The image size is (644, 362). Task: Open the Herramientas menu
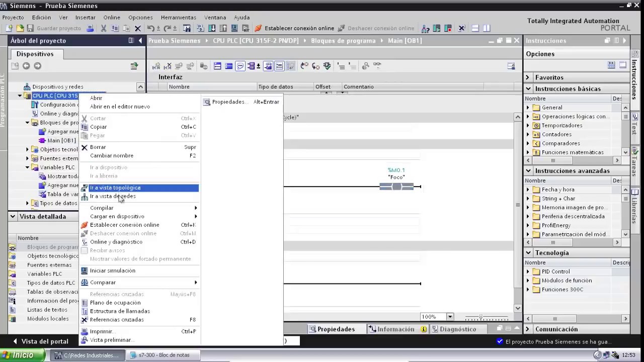tap(179, 17)
